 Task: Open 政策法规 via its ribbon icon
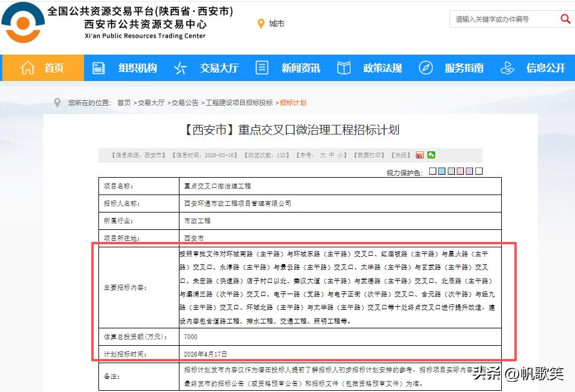(343, 68)
